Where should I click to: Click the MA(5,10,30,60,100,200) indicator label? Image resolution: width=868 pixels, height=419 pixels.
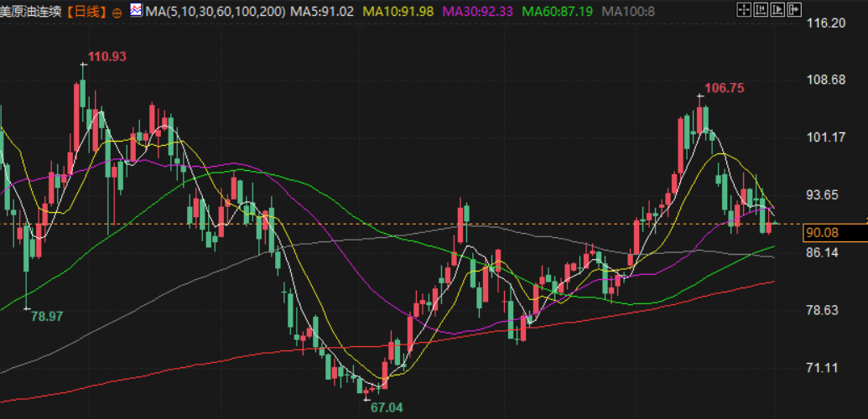tap(216, 11)
